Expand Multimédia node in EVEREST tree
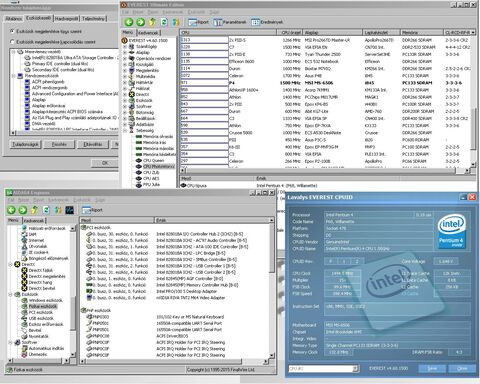Screen dimensions: 480x384 click(125, 76)
